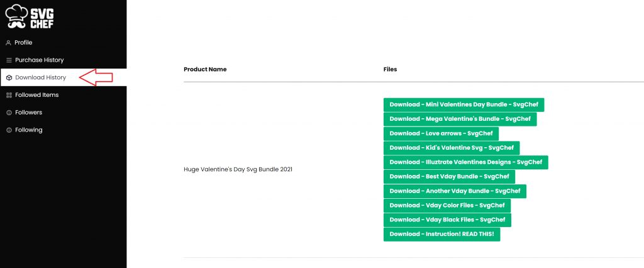Click the Download History box icon

pyautogui.click(x=9, y=77)
